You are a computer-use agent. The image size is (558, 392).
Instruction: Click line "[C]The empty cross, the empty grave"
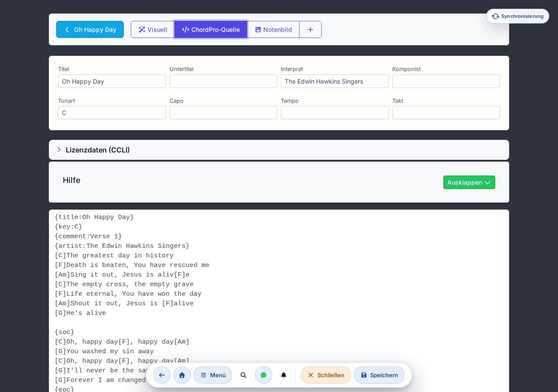pos(124,284)
